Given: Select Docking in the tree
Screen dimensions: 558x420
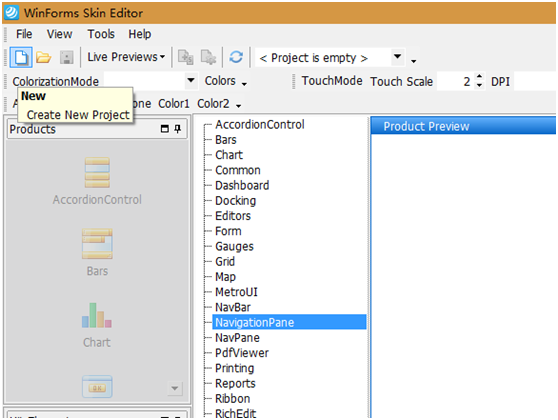Looking at the screenshot, I should click(x=235, y=201).
